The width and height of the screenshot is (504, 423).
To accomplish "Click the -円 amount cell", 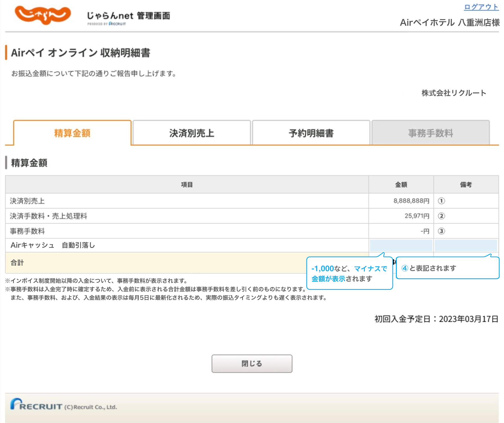I will 401,231.
